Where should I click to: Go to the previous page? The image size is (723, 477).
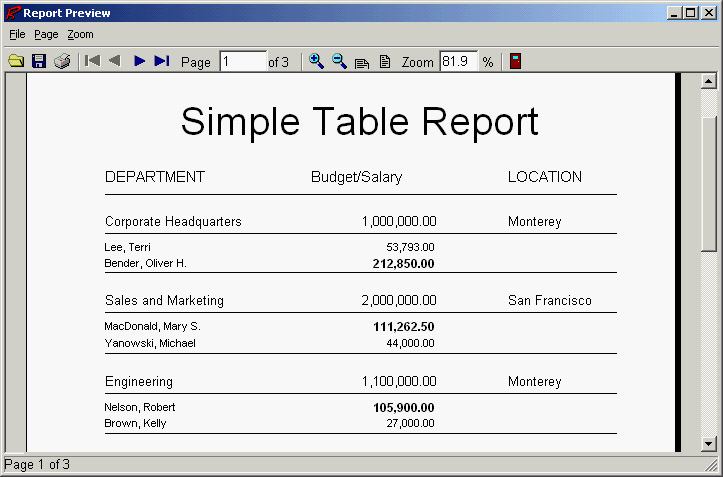coord(115,61)
